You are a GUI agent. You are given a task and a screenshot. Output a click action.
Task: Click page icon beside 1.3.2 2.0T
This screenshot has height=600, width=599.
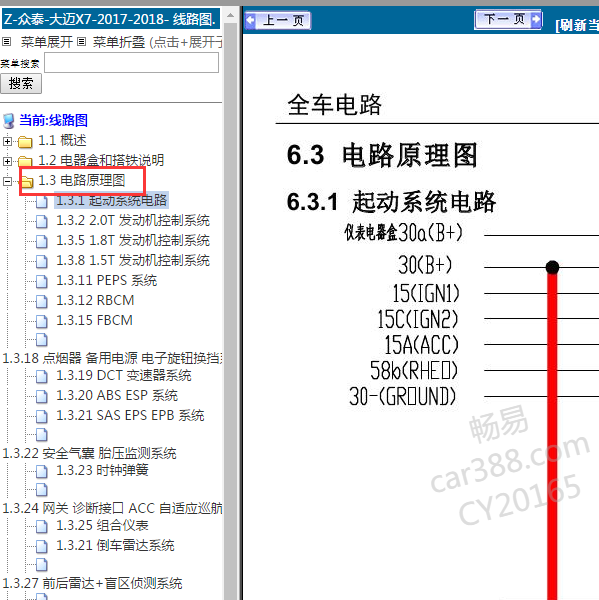coord(42,221)
